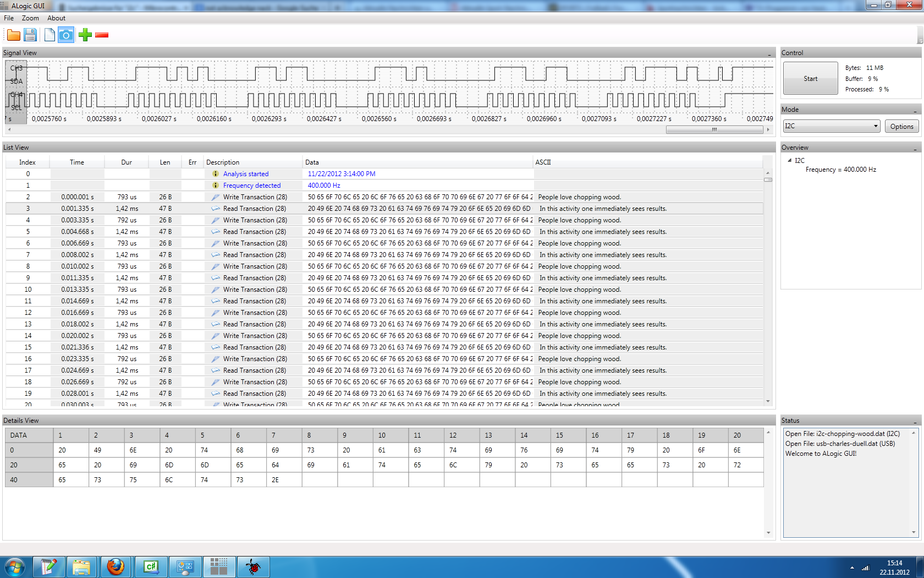Click the CH4 SCL channel label
This screenshot has width=924, height=578.
pyautogui.click(x=16, y=101)
